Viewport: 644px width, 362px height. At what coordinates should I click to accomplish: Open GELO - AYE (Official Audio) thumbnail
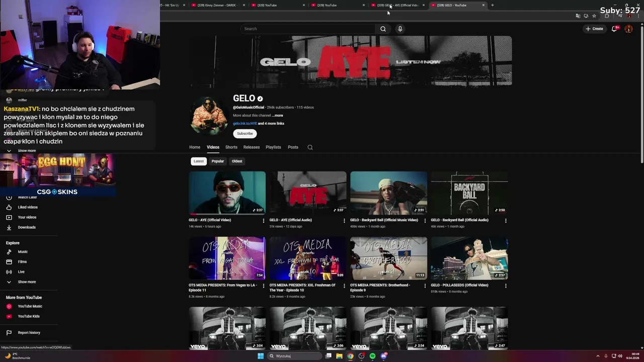(308, 193)
